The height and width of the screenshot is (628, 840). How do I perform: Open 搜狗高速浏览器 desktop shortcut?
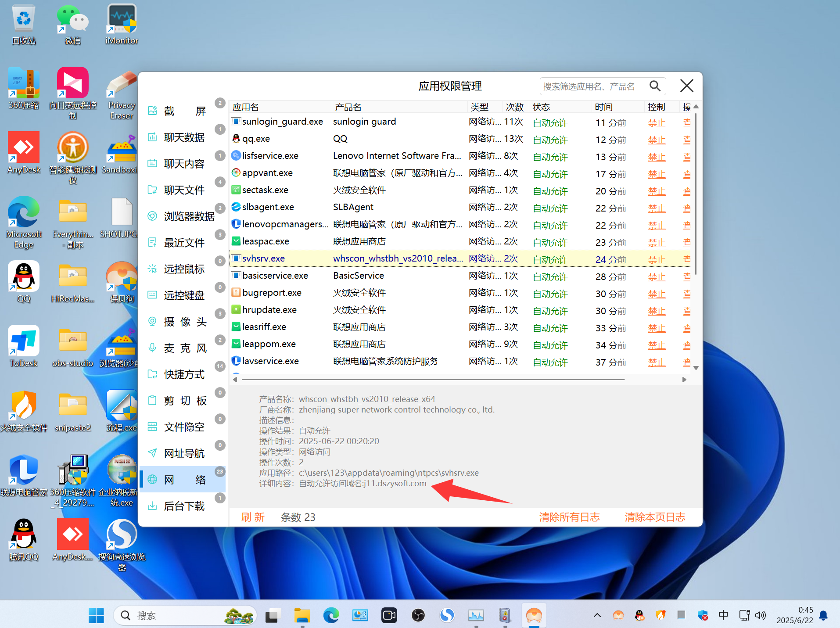[122, 545]
